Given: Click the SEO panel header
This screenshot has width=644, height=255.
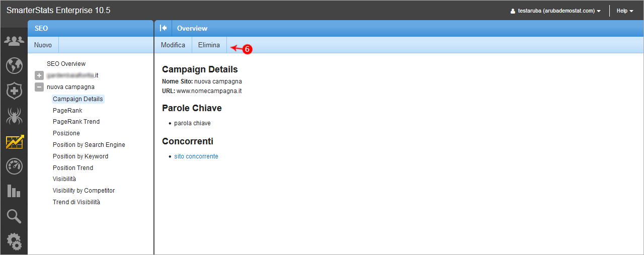Looking at the screenshot, I should coord(91,28).
